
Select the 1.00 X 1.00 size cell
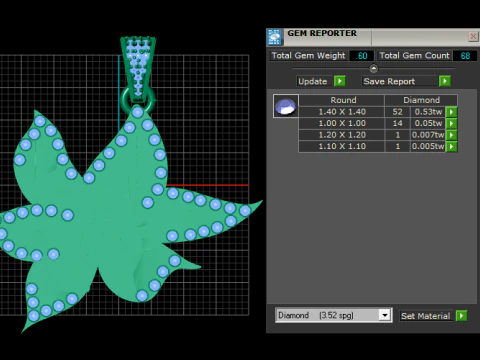342,123
